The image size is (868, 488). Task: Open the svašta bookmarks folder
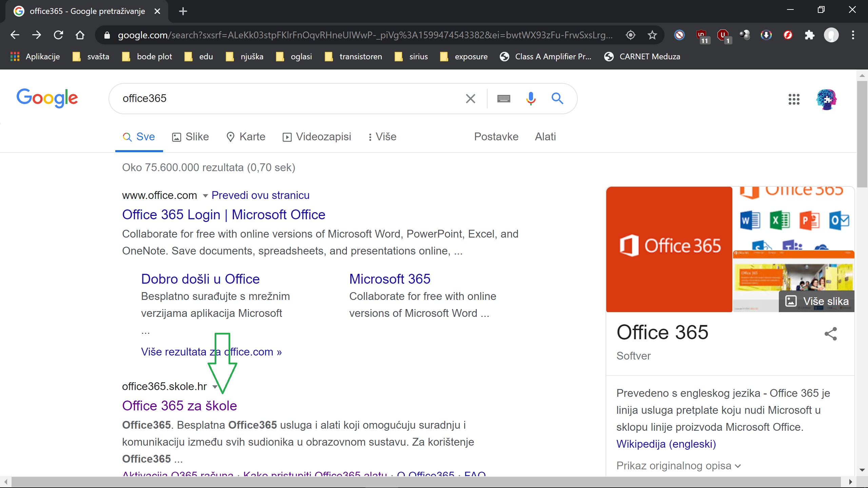pyautogui.click(x=91, y=57)
